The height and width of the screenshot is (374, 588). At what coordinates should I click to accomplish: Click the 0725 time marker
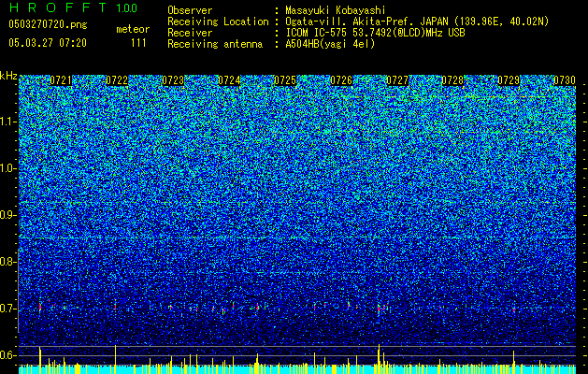(285, 80)
